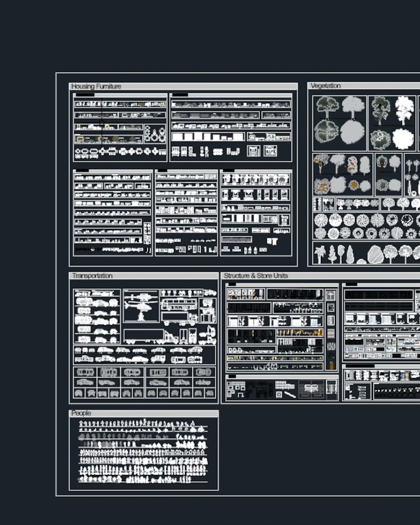Pick the school bus elevation drawing
Screen dimensions: 420x525
tap(178, 304)
